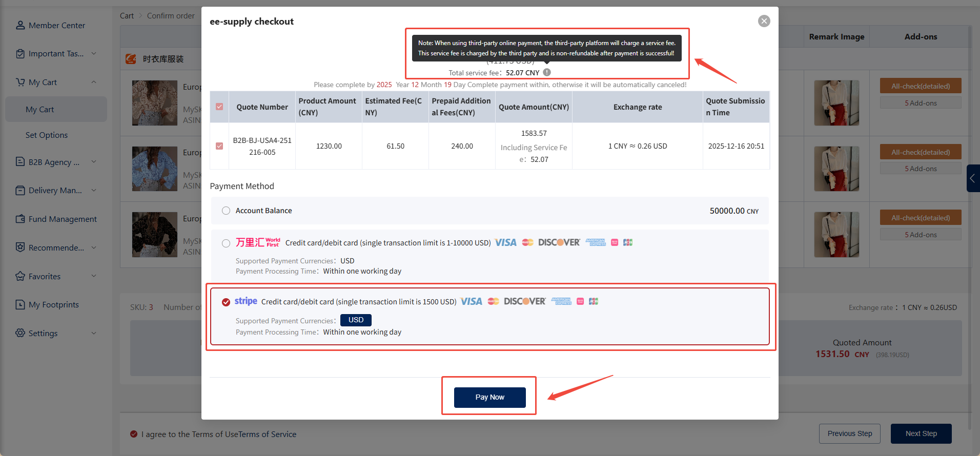Click the Settings gear icon
Viewport: 980px width, 456px height.
coord(20,333)
